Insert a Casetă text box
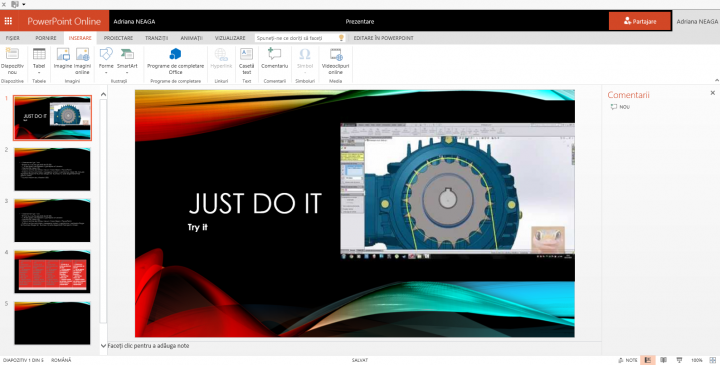 pyautogui.click(x=247, y=61)
